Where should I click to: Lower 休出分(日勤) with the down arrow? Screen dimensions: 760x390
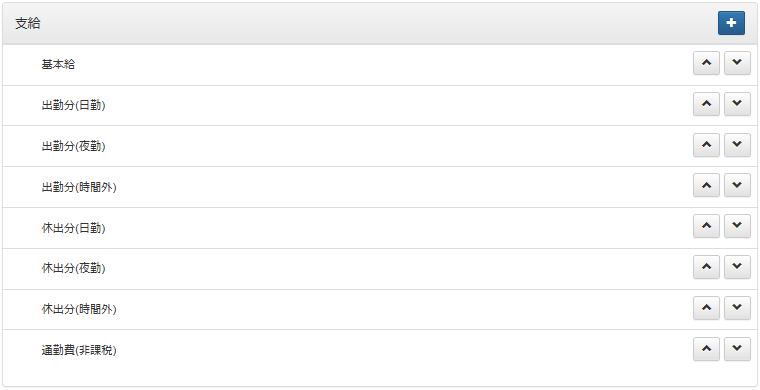[x=737, y=226]
